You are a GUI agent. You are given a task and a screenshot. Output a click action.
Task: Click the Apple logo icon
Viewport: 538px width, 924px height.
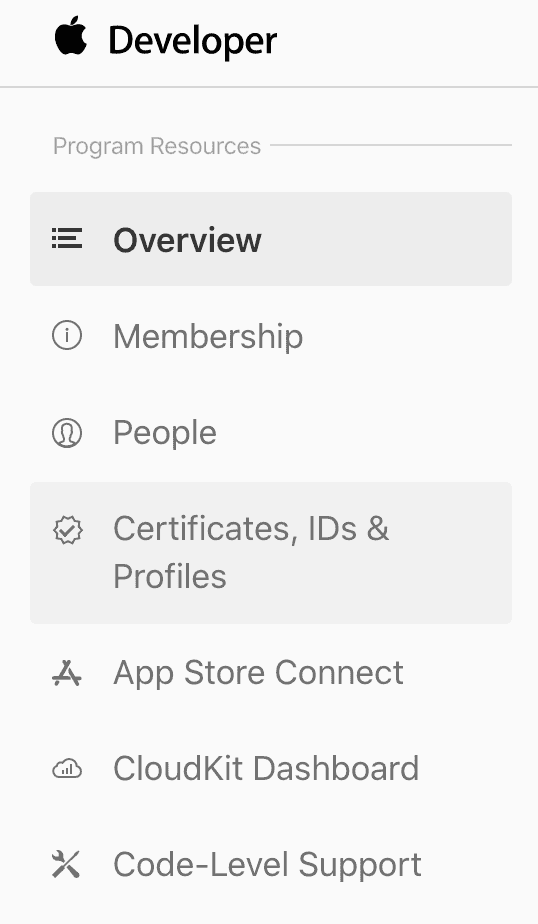tap(71, 37)
